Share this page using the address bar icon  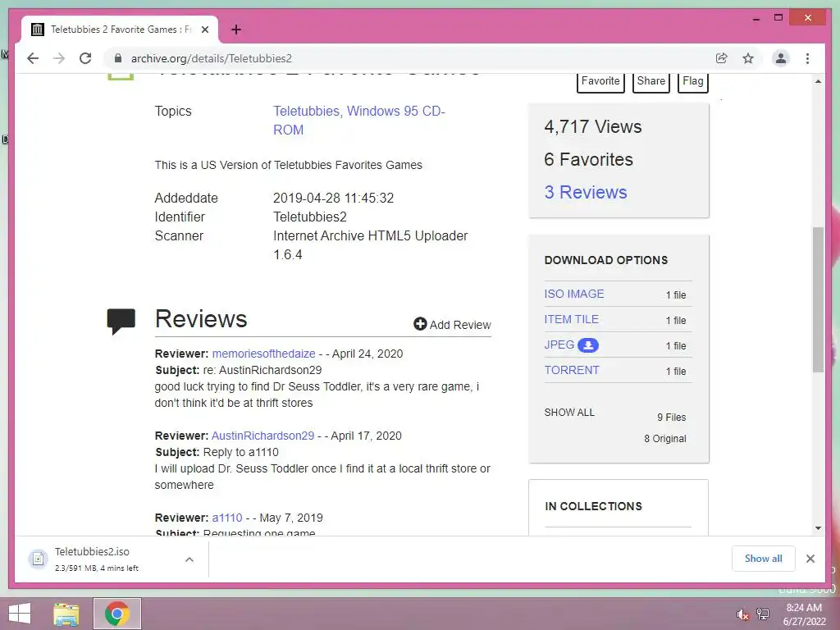[722, 58]
